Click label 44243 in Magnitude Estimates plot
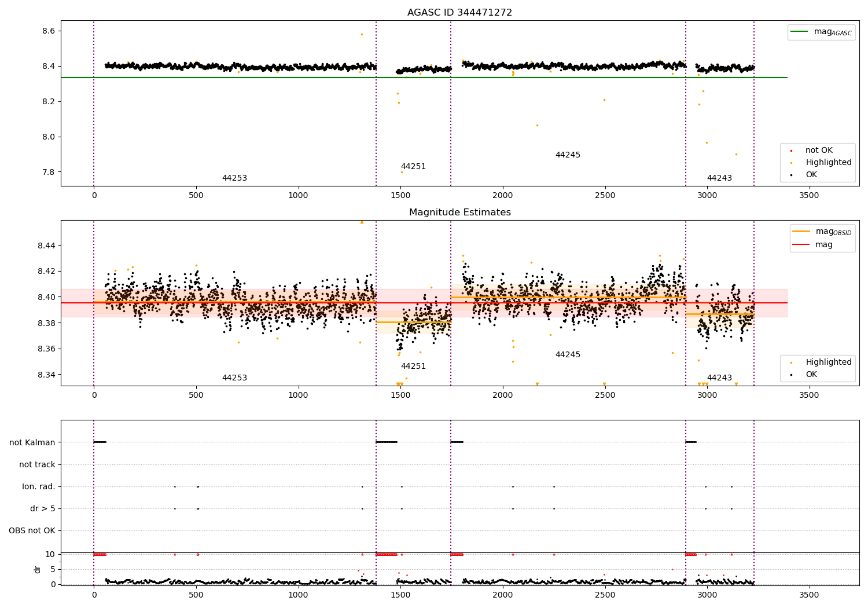Screen dimensions: 868x608 coord(719,378)
